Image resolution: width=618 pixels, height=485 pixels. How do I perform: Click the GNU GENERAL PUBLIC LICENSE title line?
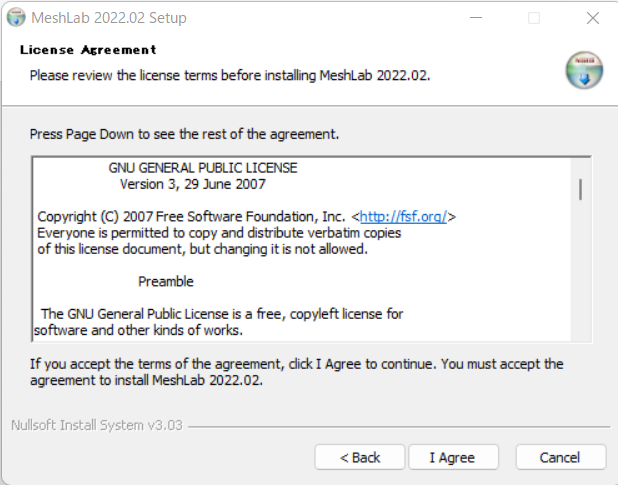point(203,168)
